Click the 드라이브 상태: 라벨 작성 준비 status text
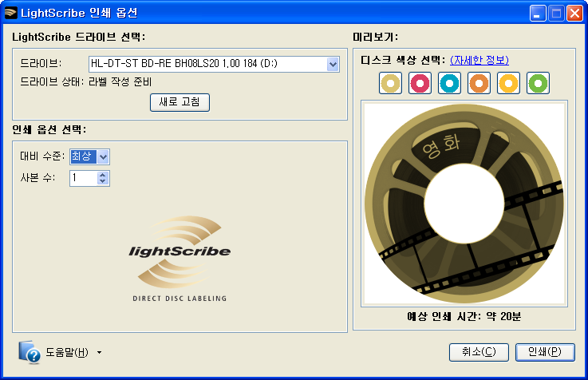 click(x=86, y=81)
